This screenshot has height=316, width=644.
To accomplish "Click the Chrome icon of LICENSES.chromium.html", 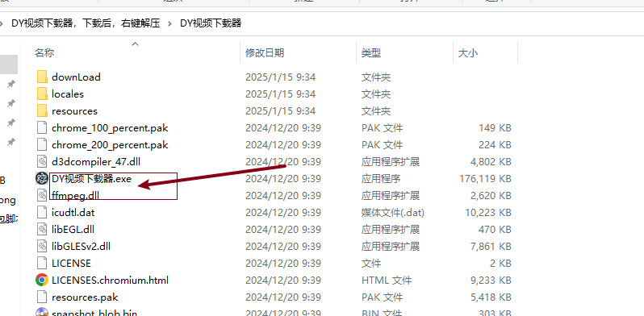I will [42, 281].
